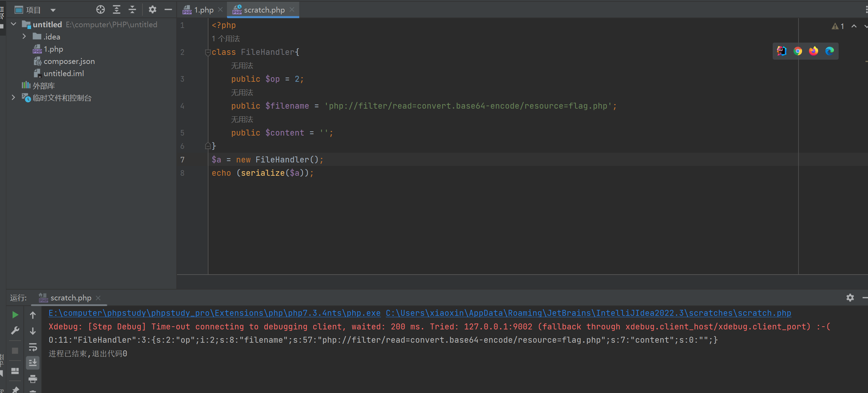
Task: Click the down arrow in run toolbar
Action: click(x=33, y=331)
